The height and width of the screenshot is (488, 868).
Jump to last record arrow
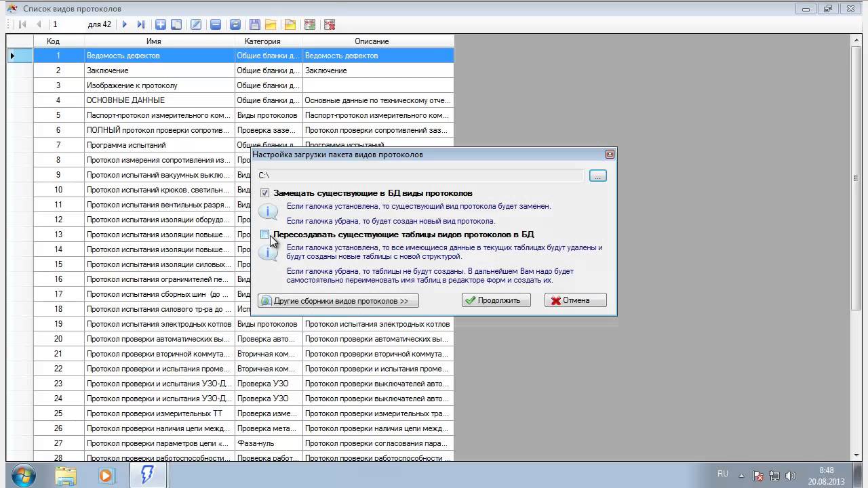[x=140, y=24]
